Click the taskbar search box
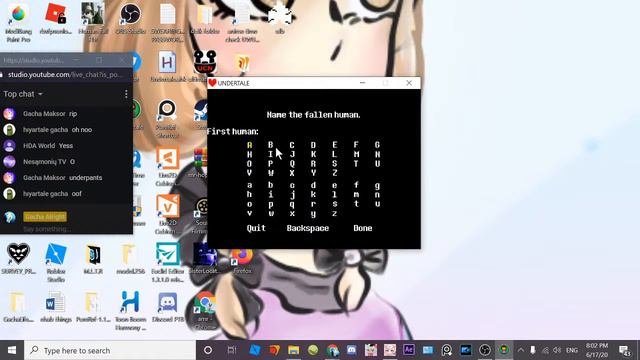The width and height of the screenshot is (640, 360). (110, 350)
